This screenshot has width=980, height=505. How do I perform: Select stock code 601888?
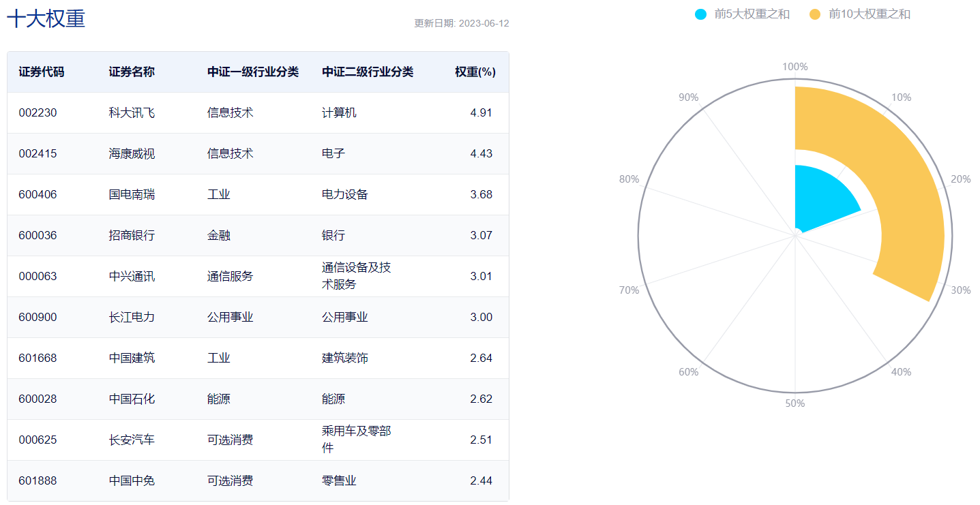(x=38, y=480)
